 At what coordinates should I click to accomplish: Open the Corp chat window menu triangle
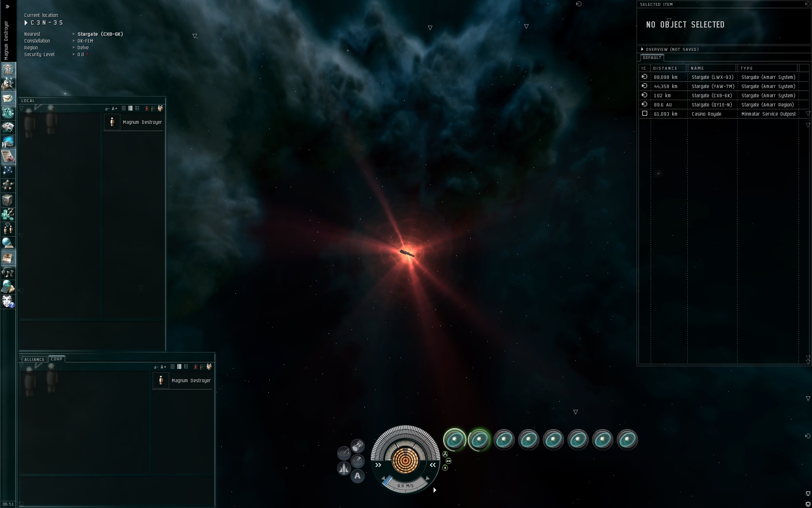point(21,366)
